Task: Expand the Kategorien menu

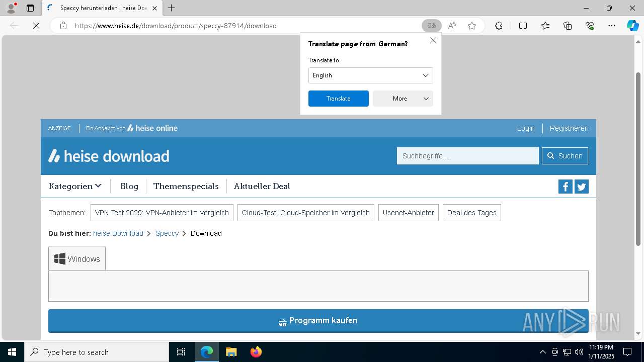Action: (x=75, y=186)
